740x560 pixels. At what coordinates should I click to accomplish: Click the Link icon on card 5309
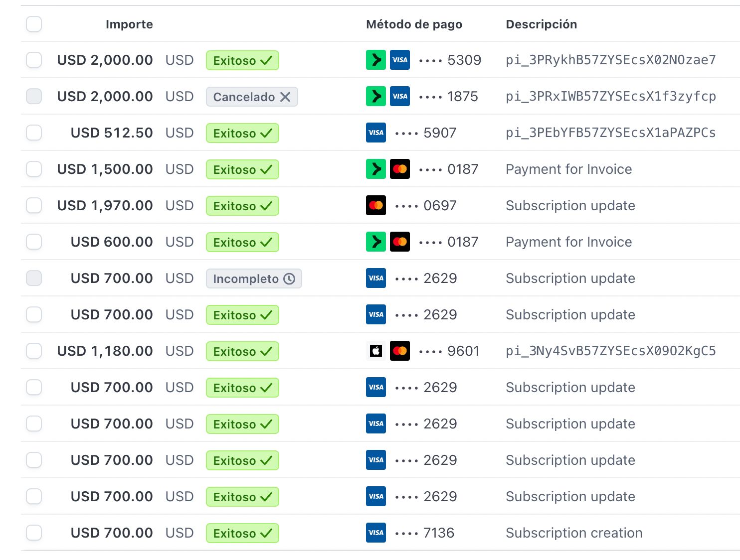(375, 60)
